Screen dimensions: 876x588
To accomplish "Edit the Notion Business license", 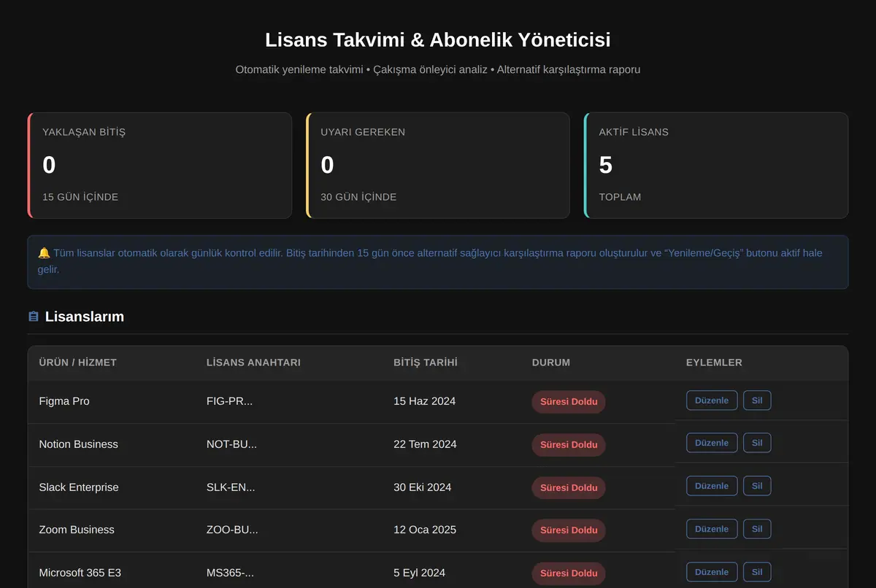I will point(712,443).
